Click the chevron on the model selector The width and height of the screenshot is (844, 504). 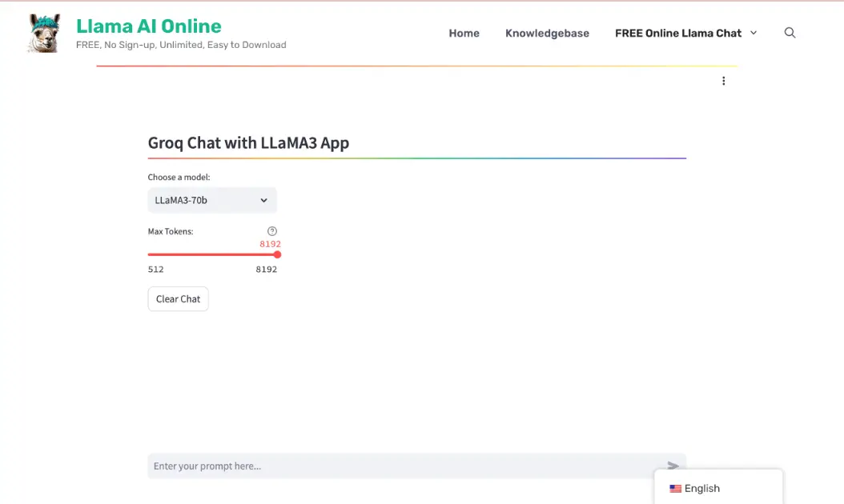[263, 200]
